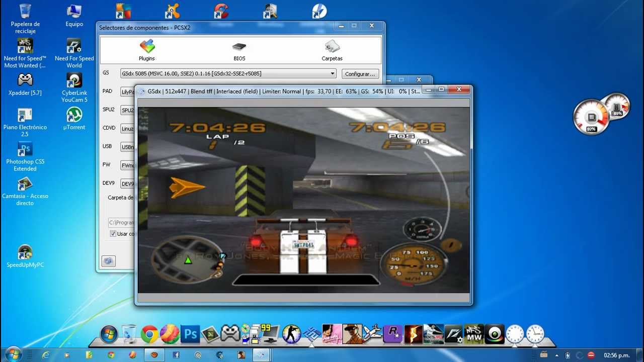Click the CPU usage gauge gadget
644x362 pixels.
point(591,118)
